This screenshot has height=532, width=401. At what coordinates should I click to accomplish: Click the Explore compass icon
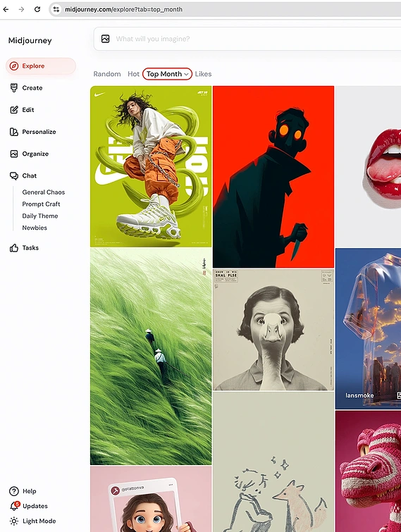(x=14, y=66)
